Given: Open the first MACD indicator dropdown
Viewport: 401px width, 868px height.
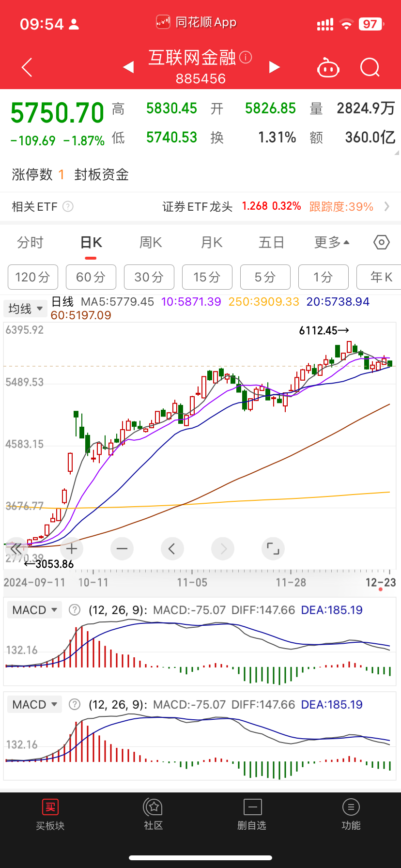Looking at the screenshot, I should pos(34,610).
